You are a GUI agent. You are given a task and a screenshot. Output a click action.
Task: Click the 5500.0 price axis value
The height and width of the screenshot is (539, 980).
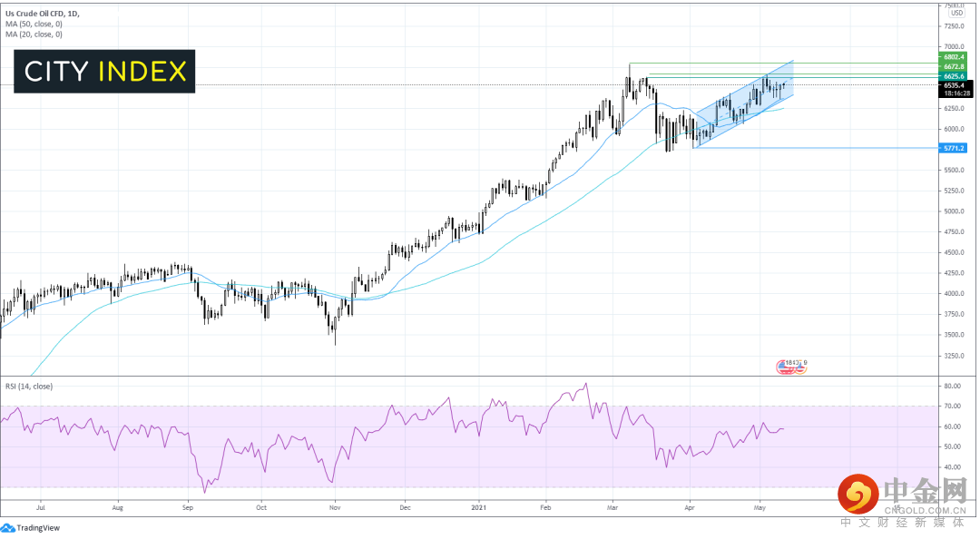(x=955, y=170)
